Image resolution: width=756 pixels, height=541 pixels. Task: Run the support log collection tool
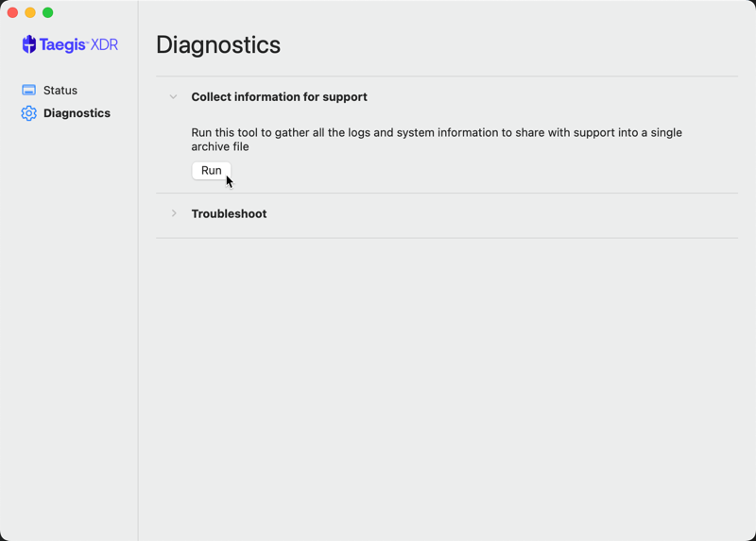point(211,171)
